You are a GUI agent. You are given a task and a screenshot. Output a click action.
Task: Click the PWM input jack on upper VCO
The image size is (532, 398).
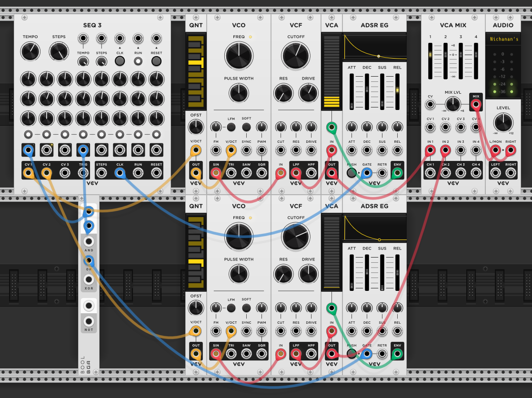(261, 150)
